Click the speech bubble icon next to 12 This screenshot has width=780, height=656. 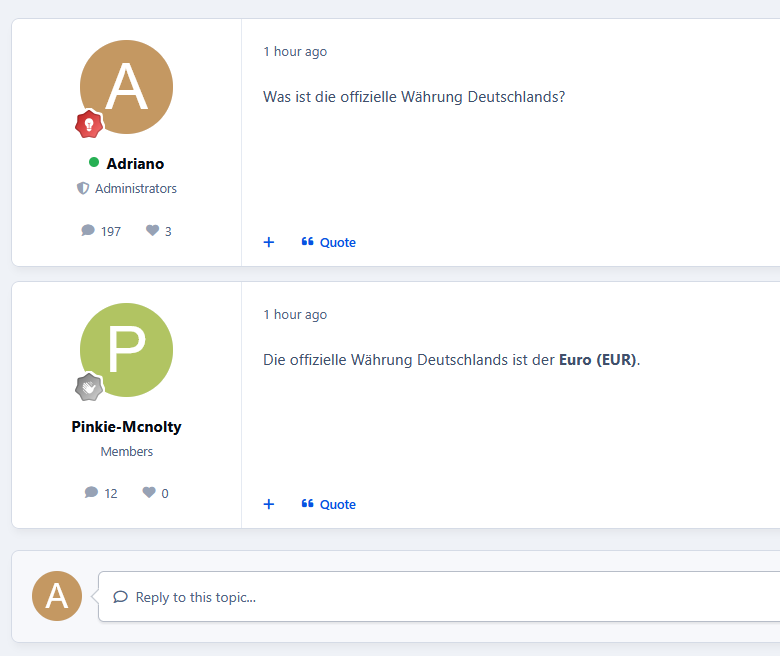coord(91,493)
